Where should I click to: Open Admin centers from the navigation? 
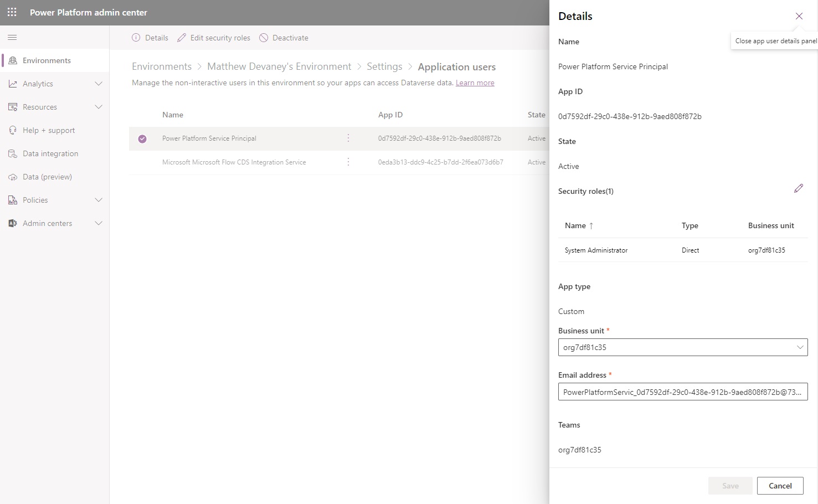[47, 223]
